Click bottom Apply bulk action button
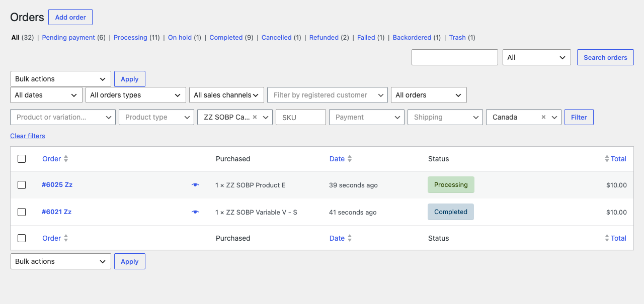Screen dimensions: 644x304 (130, 261)
